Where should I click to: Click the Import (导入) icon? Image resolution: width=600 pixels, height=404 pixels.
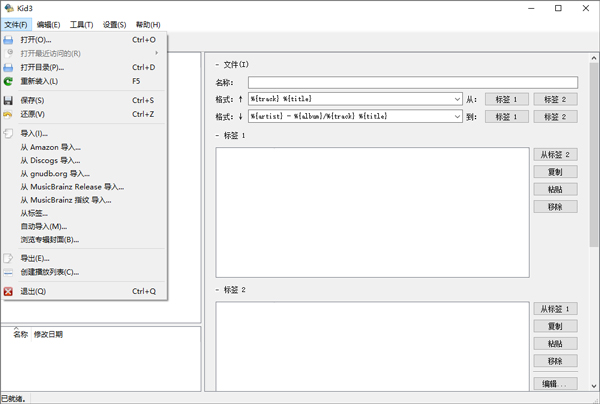click(x=9, y=133)
